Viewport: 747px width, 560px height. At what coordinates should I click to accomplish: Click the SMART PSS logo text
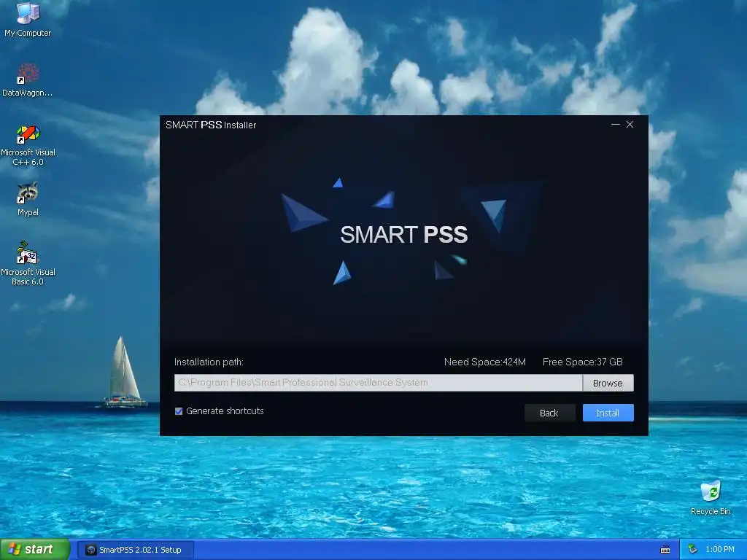(x=404, y=234)
